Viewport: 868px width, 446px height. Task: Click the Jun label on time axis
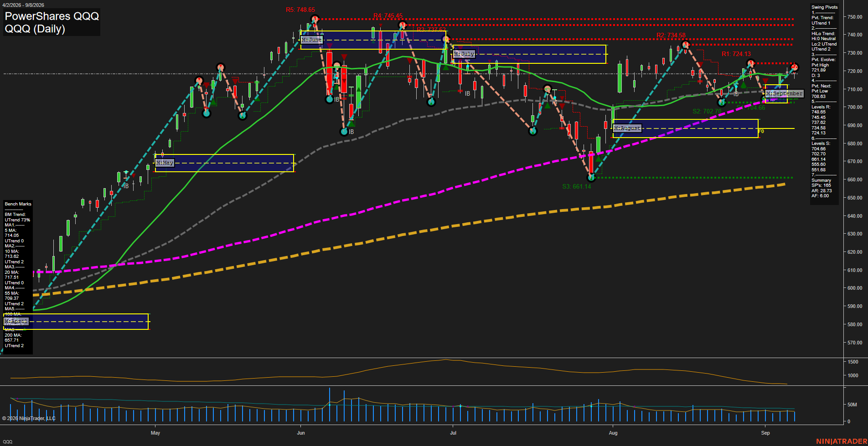[301, 433]
